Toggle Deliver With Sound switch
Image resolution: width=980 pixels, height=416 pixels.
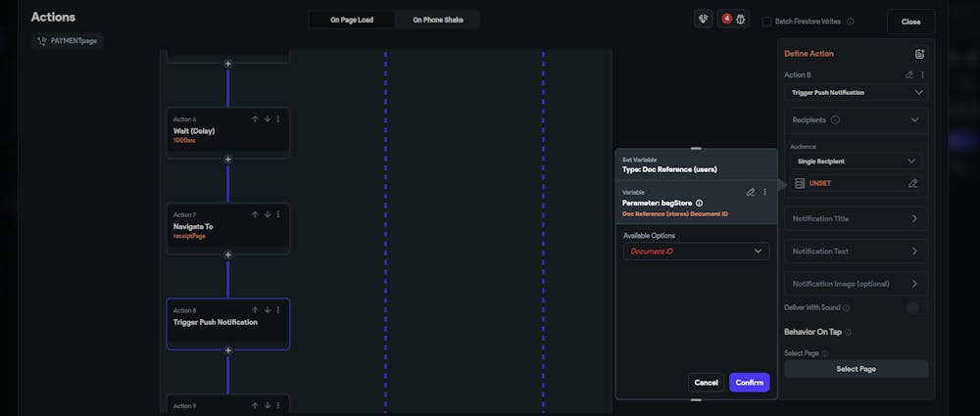914,308
